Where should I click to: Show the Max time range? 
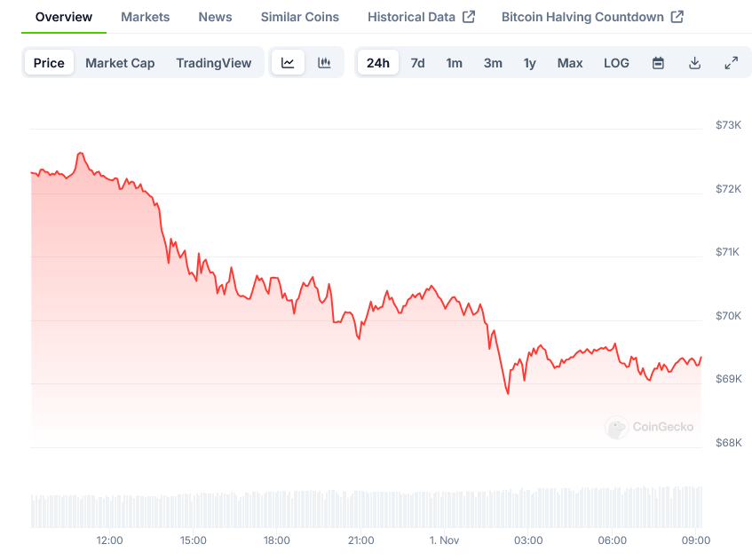tap(570, 63)
